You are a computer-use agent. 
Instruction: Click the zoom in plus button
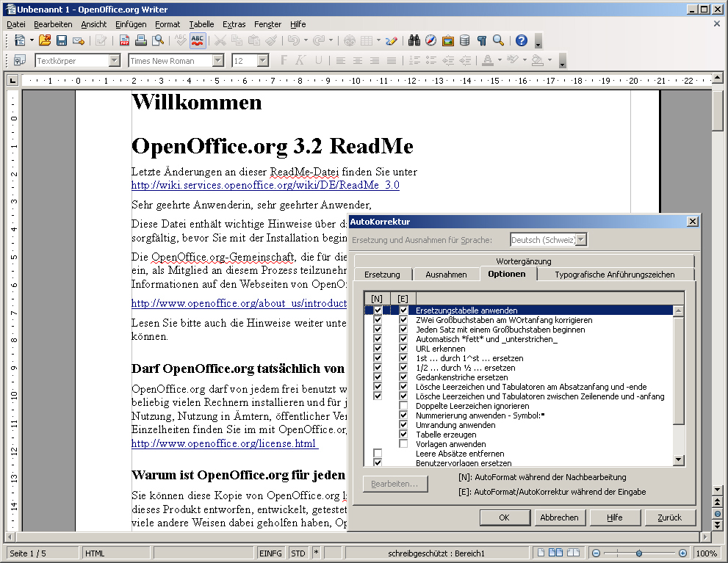pos(682,553)
